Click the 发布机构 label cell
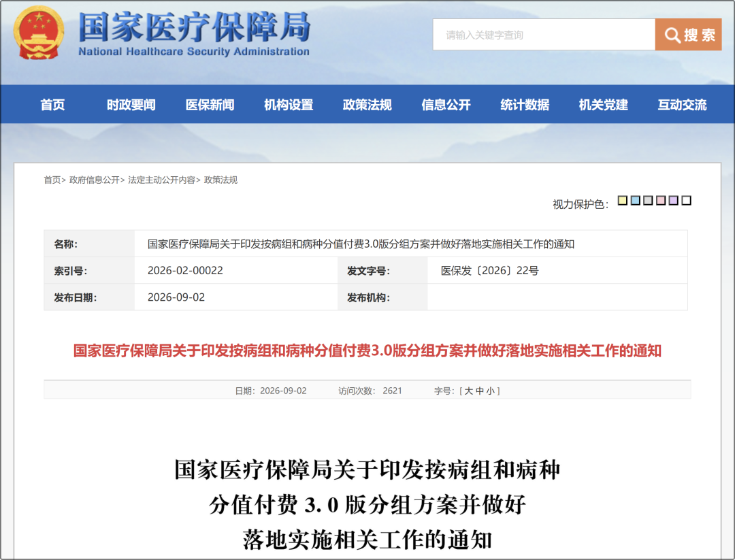 pos(382,297)
